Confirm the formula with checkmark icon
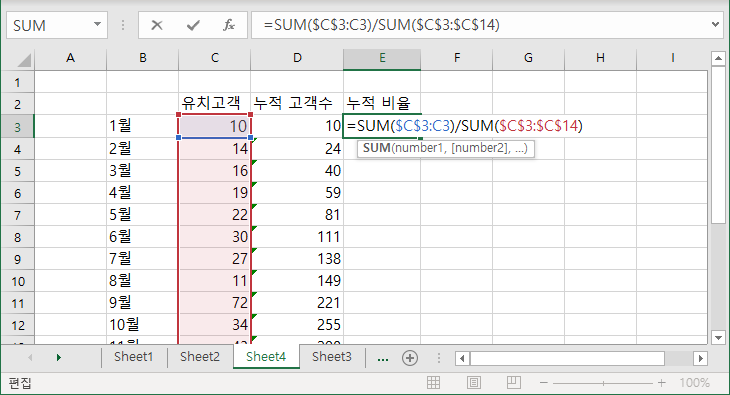Viewport: 730px width, 395px height. [193, 25]
